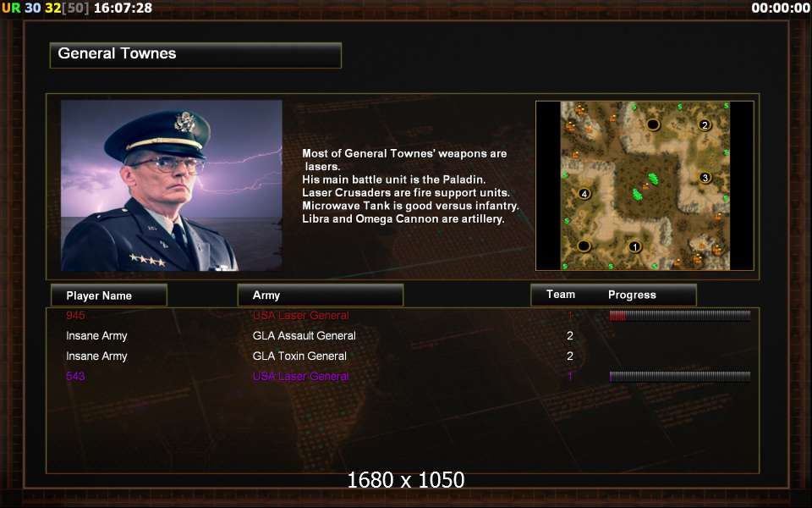
Task: Click the four-star rank insignia on portrait
Action: point(147,260)
